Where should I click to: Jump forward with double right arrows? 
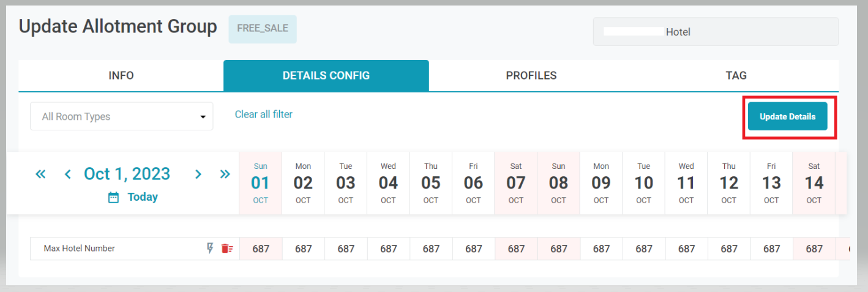click(225, 174)
